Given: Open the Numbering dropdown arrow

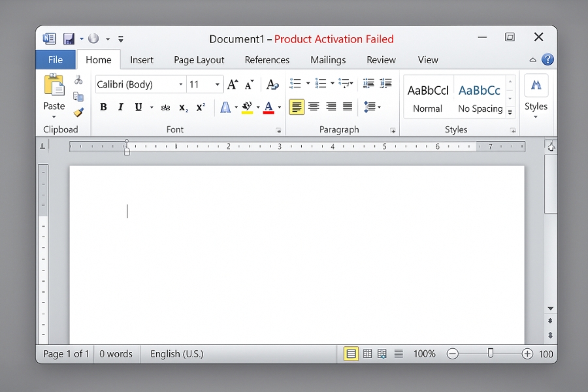Looking at the screenshot, I should pos(333,83).
